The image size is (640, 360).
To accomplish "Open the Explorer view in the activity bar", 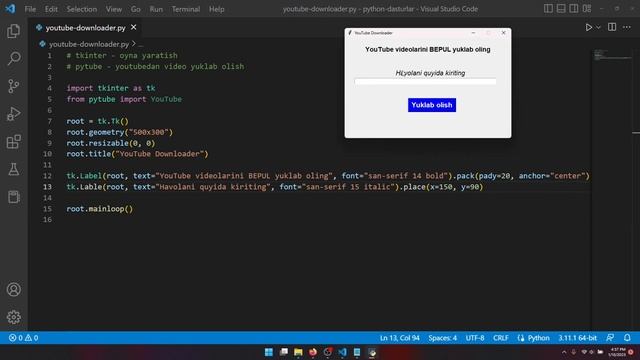I will point(13,31).
